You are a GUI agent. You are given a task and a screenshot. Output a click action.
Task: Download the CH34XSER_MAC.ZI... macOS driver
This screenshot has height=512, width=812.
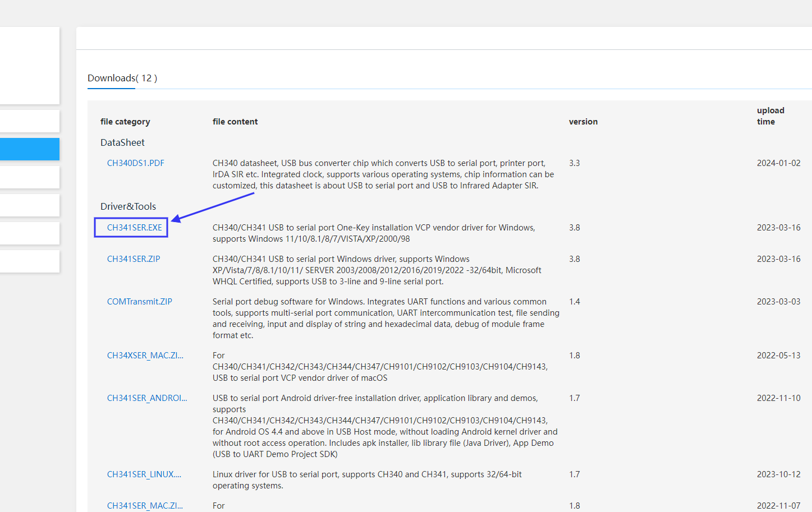145,356
